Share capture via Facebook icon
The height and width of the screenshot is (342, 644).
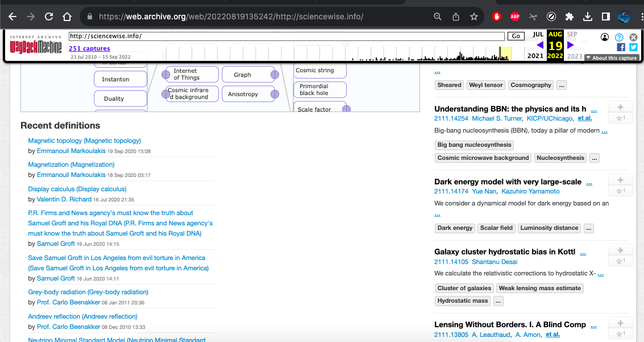(621, 47)
